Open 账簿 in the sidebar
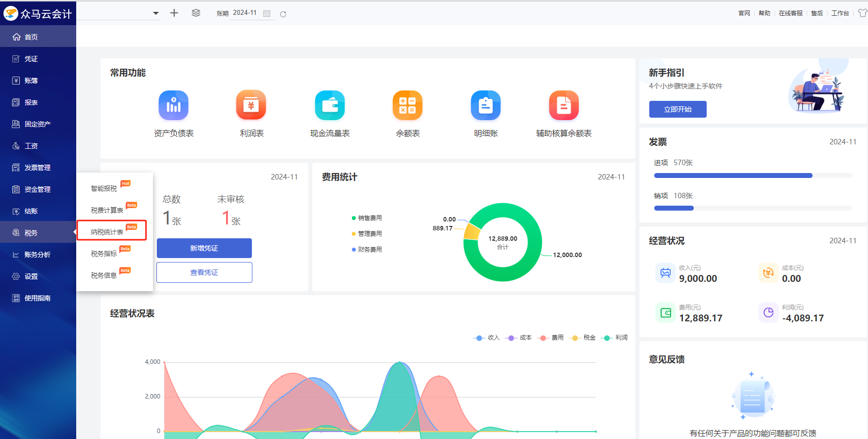 coord(38,81)
